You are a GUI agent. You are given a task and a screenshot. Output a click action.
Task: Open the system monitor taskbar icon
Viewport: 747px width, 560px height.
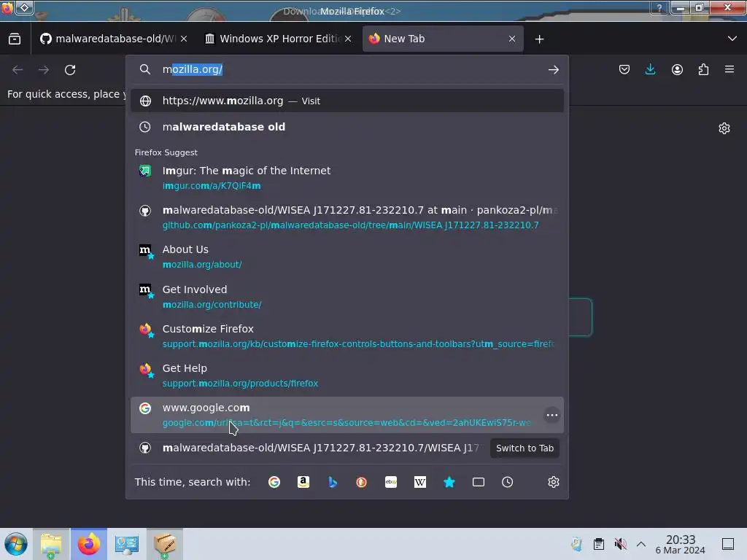(127, 544)
